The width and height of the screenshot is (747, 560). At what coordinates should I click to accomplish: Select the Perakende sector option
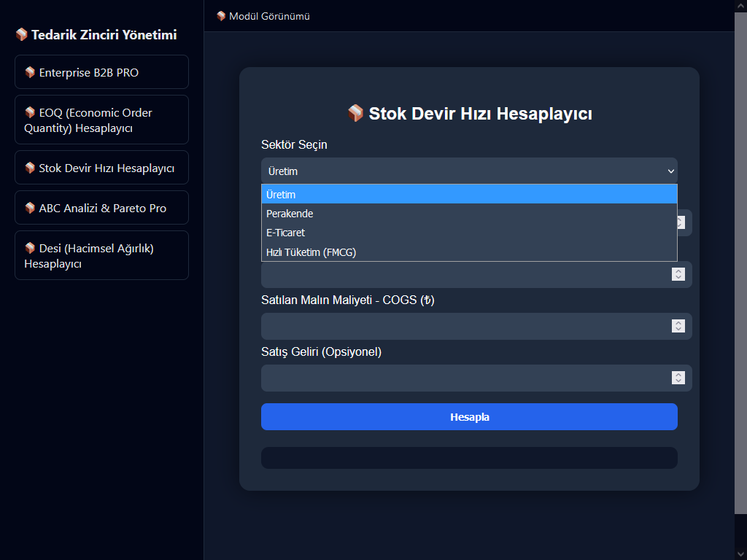469,214
